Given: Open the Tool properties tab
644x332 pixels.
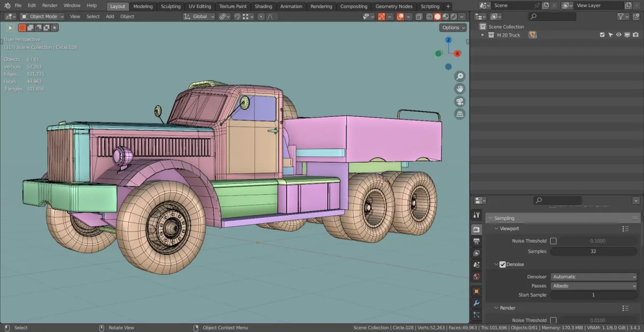Looking at the screenshot, I should tap(477, 215).
